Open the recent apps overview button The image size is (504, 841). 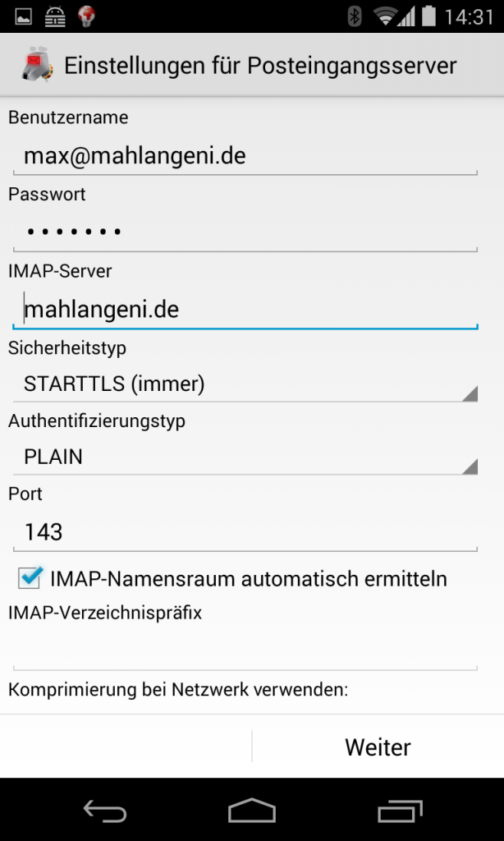[x=398, y=811]
